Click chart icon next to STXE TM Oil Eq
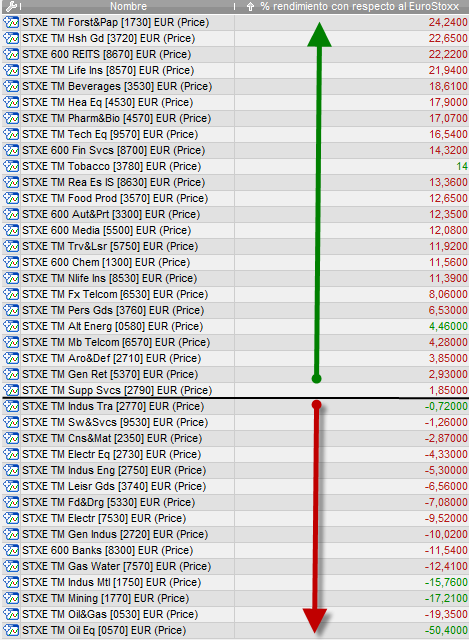This screenshot has height=640, width=469. 11,630
